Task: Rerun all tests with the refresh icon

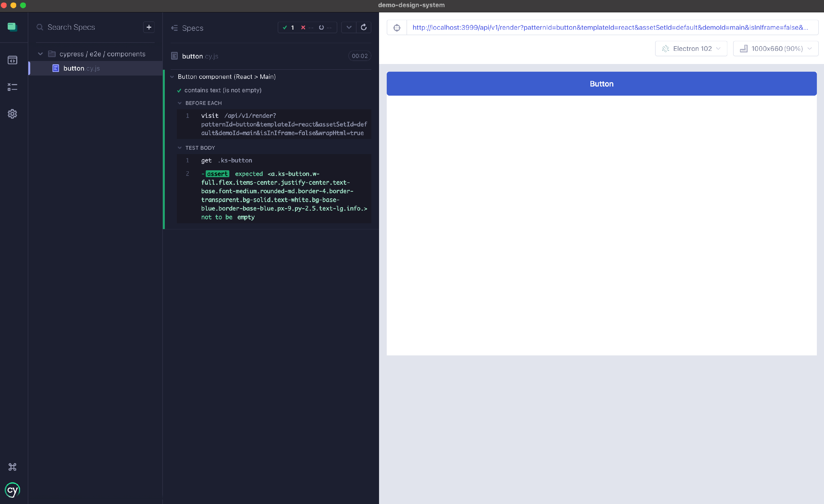Action: point(364,27)
